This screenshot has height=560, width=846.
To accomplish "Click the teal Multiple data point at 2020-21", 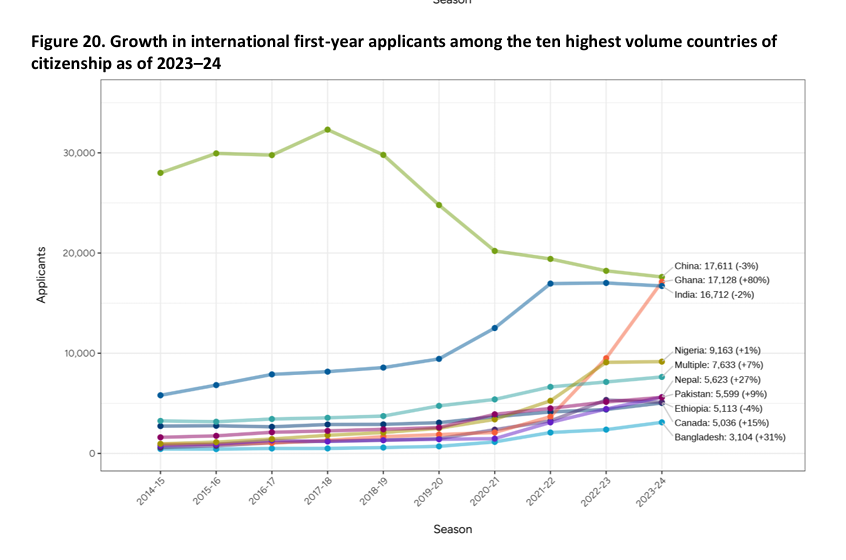I will tap(495, 399).
